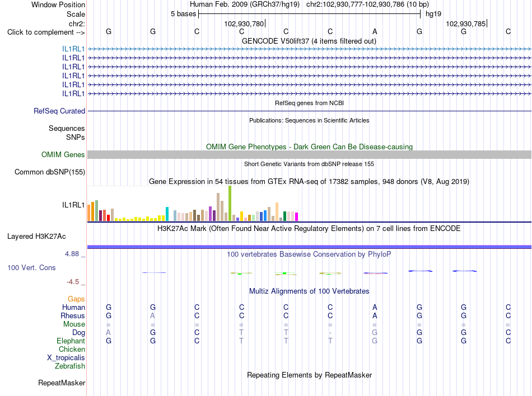The image size is (532, 396).
Task: Select the light-blue IL1RL1 transcript label
Action: pyautogui.click(x=73, y=49)
